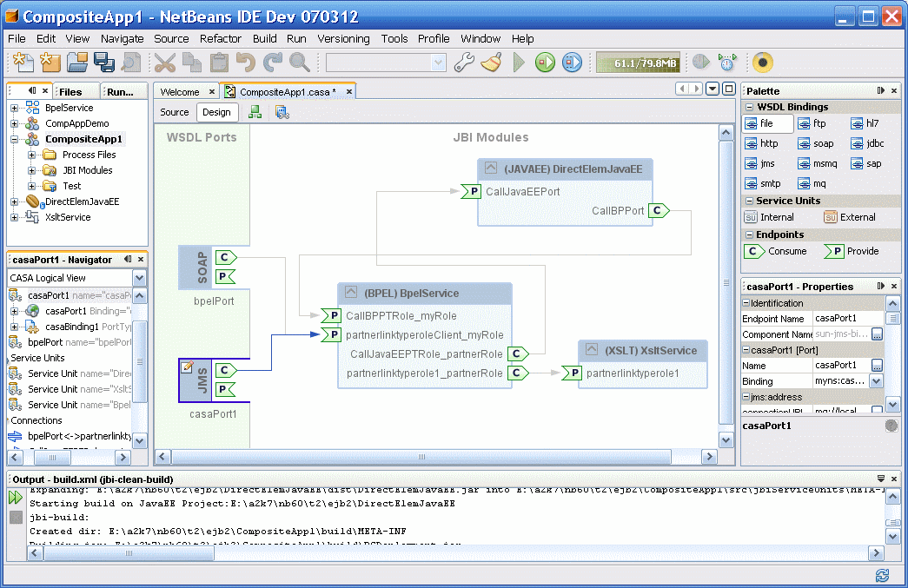Expand the JBI Modules folder
This screenshot has width=908, height=588.
click(x=32, y=171)
